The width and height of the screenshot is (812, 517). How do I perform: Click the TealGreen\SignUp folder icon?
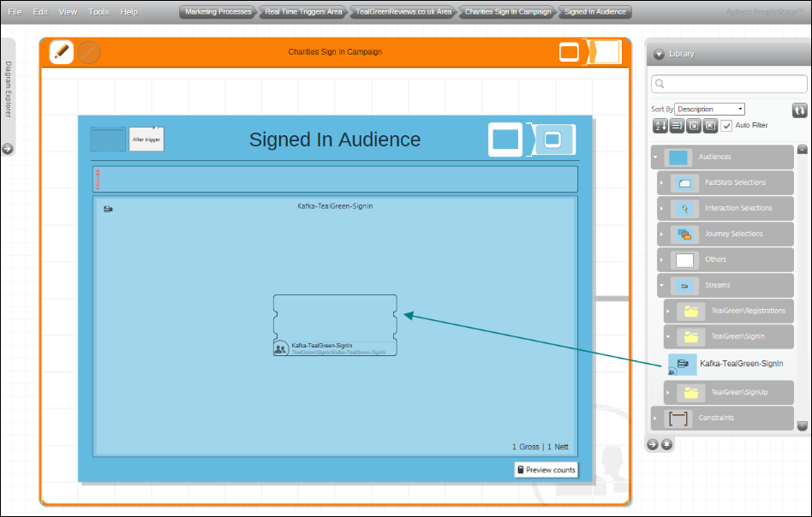pos(691,393)
